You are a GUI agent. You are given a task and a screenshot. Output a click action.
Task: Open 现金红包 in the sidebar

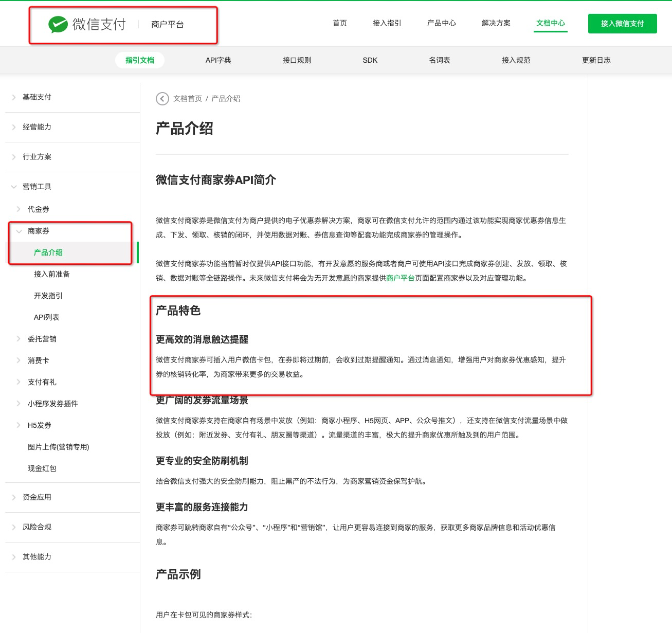[42, 468]
